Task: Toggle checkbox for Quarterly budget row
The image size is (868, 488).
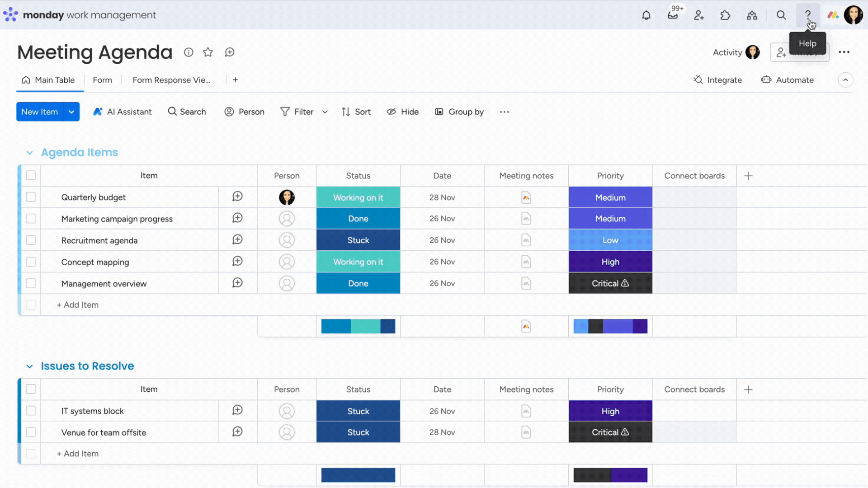Action: [x=30, y=197]
